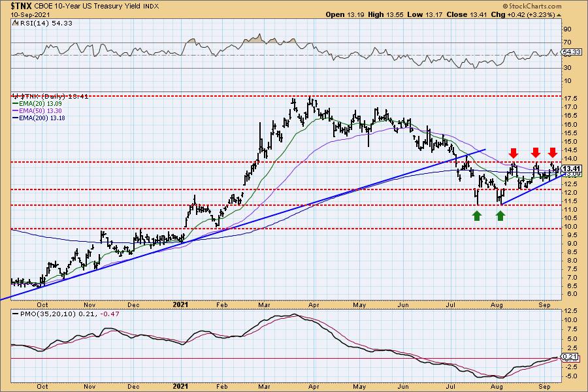588x392 pixels.
Task: Click the up triangle beside the Chg value
Action: [559, 15]
